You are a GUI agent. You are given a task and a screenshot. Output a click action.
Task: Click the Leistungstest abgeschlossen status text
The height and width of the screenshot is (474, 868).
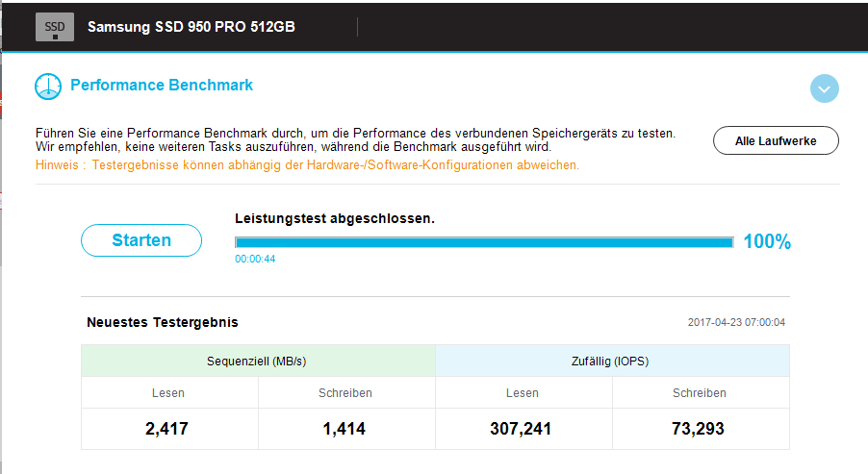click(335, 218)
